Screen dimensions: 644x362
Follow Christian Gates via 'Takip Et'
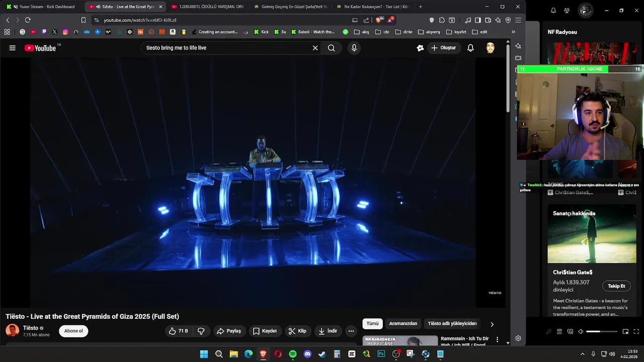(616, 286)
